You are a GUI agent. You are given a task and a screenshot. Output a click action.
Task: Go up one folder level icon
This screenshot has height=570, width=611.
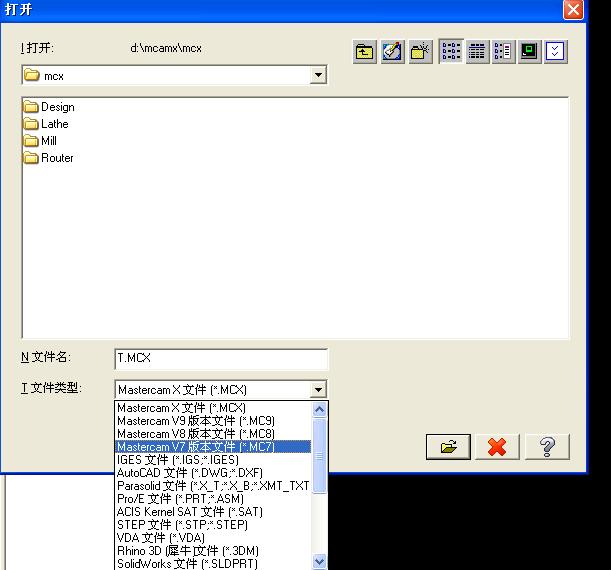point(365,51)
